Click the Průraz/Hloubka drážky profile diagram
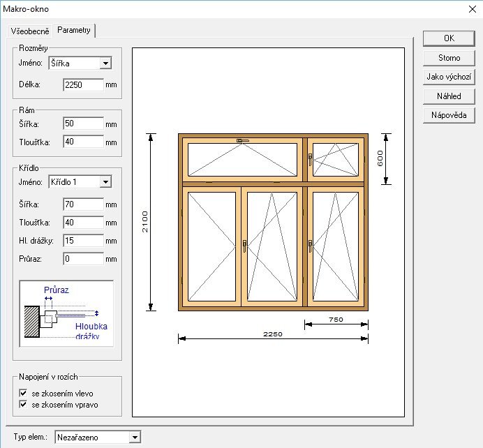Viewport: 483px width, 448px height. click(x=67, y=312)
